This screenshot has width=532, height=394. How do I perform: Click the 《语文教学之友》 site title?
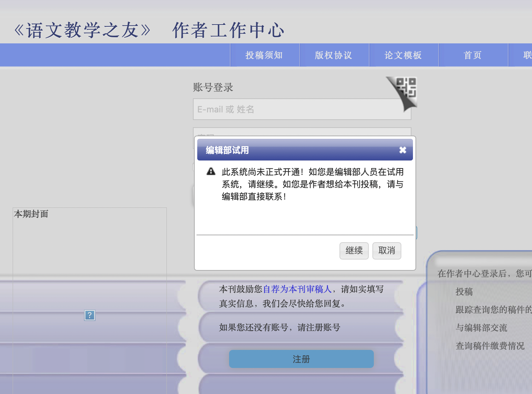[83, 30]
